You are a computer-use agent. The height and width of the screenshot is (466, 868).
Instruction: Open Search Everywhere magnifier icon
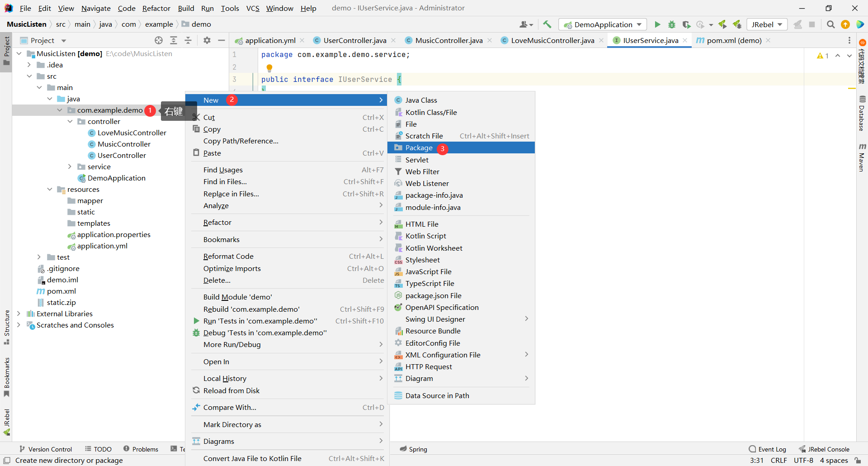tap(830, 24)
